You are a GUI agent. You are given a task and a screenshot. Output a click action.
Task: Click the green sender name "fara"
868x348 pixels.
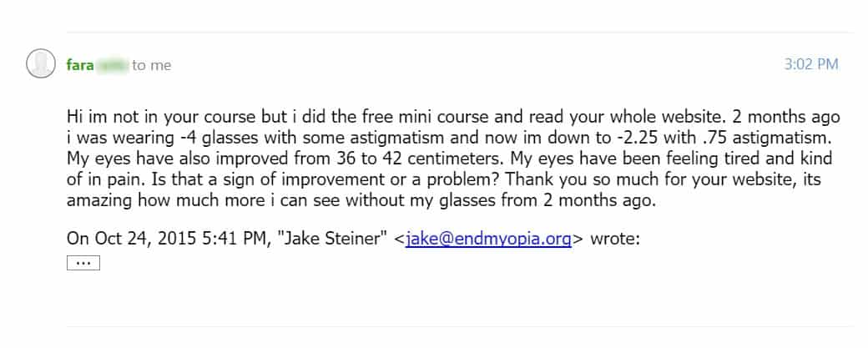80,64
